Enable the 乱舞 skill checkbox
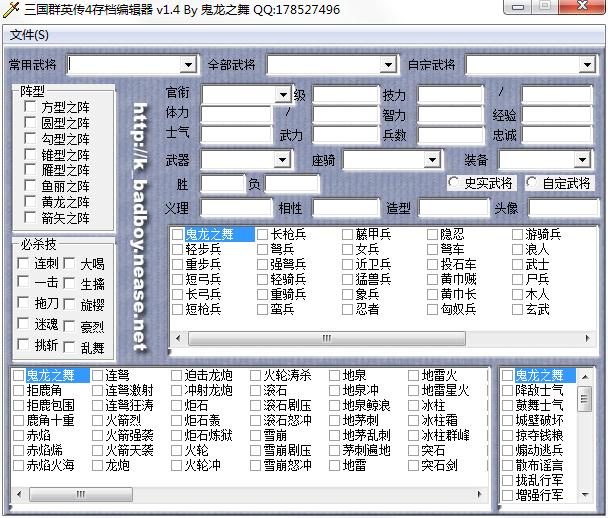 click(x=69, y=348)
